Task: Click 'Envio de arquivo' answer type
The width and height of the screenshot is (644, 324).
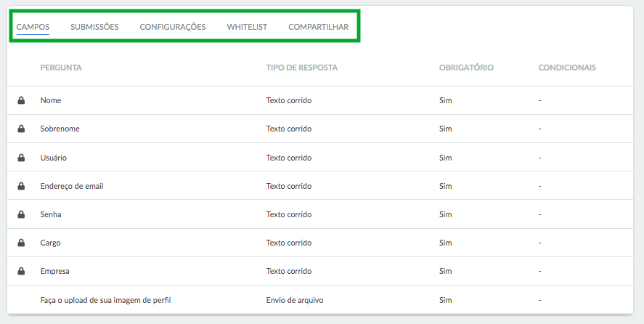Action: point(295,300)
